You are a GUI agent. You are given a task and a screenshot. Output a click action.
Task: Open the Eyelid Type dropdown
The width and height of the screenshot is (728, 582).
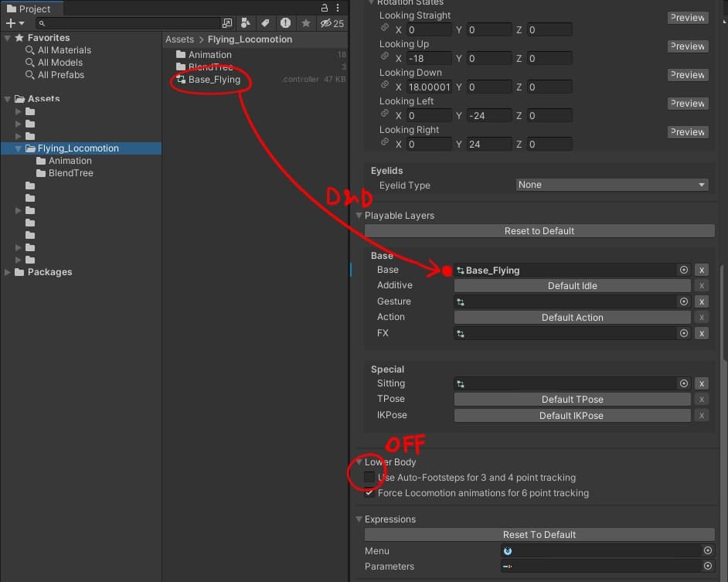point(612,185)
